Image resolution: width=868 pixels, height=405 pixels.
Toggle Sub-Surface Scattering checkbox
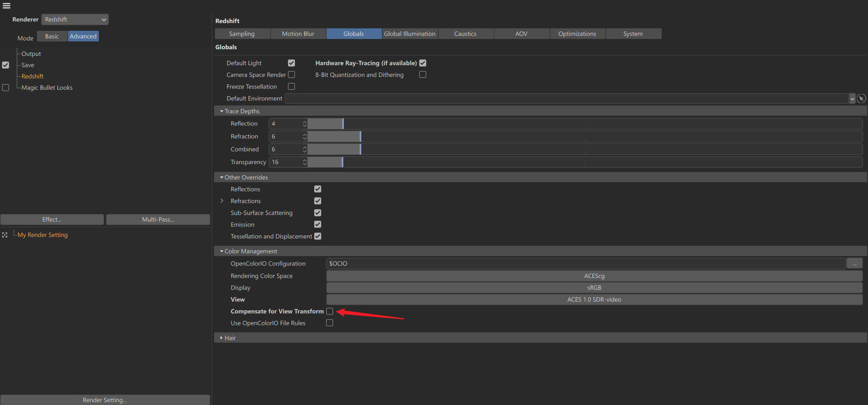point(318,213)
